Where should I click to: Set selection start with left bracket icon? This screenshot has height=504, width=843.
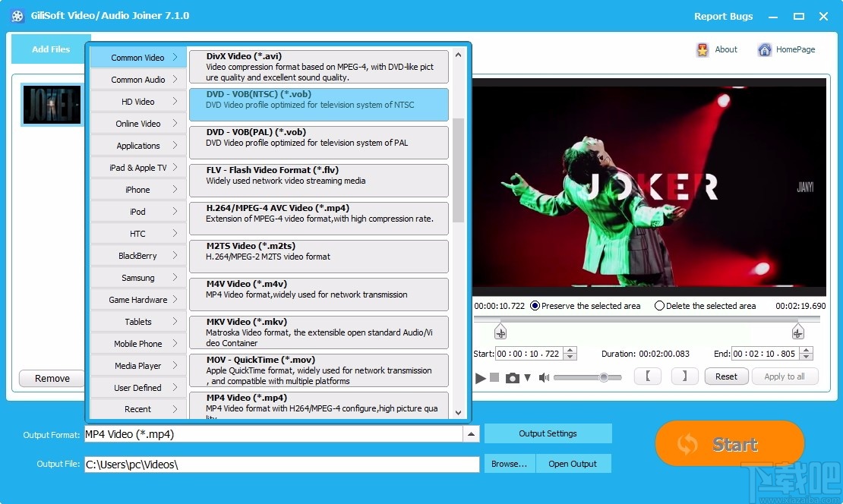[x=648, y=376]
